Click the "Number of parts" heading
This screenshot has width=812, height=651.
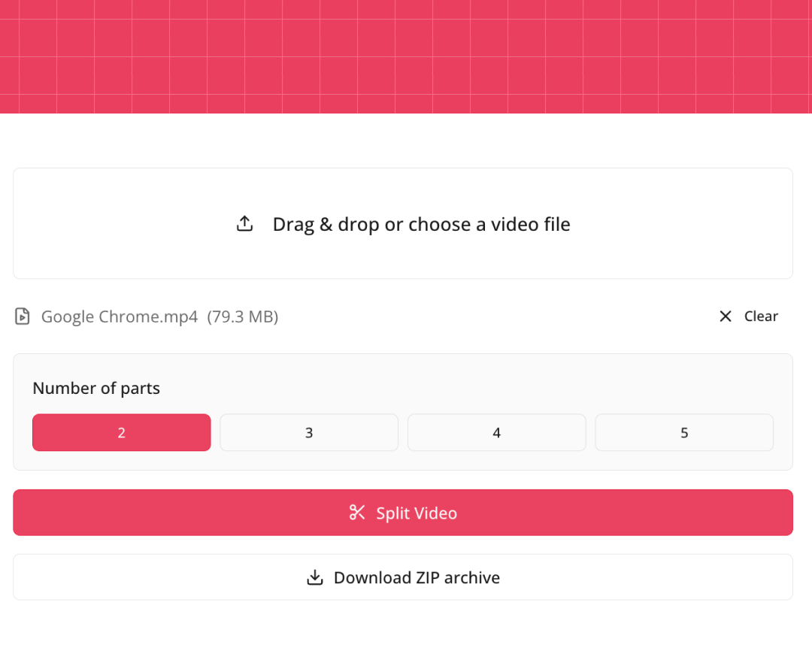click(96, 388)
